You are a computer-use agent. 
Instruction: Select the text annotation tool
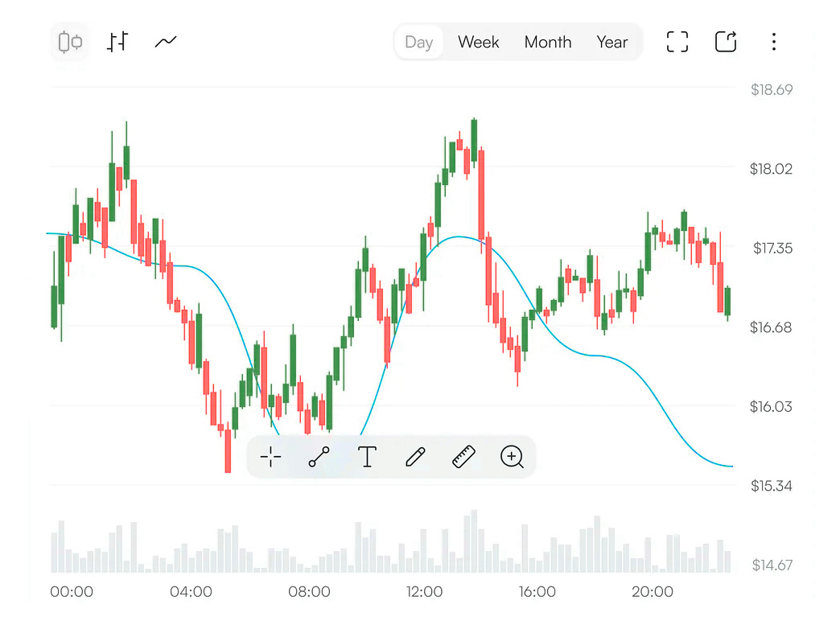[x=367, y=457]
